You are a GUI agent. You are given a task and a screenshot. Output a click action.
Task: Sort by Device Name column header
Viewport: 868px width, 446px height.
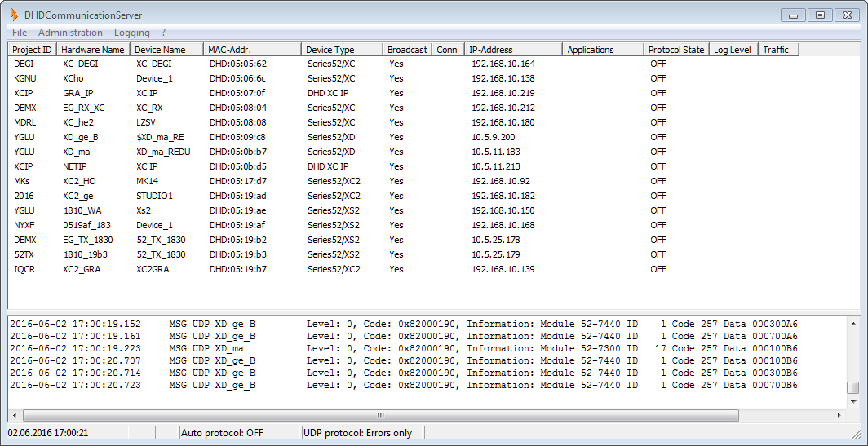click(x=167, y=50)
